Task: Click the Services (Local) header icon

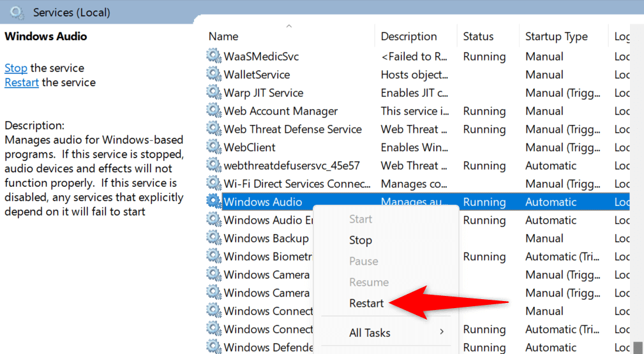Action: [17, 12]
